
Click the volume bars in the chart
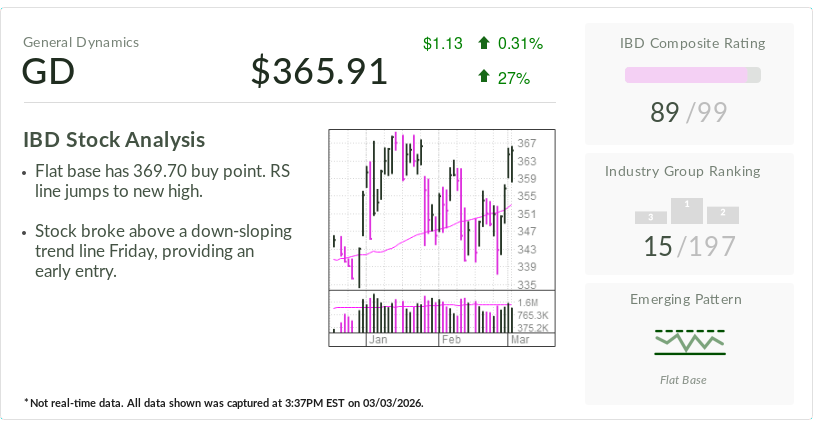click(420, 314)
